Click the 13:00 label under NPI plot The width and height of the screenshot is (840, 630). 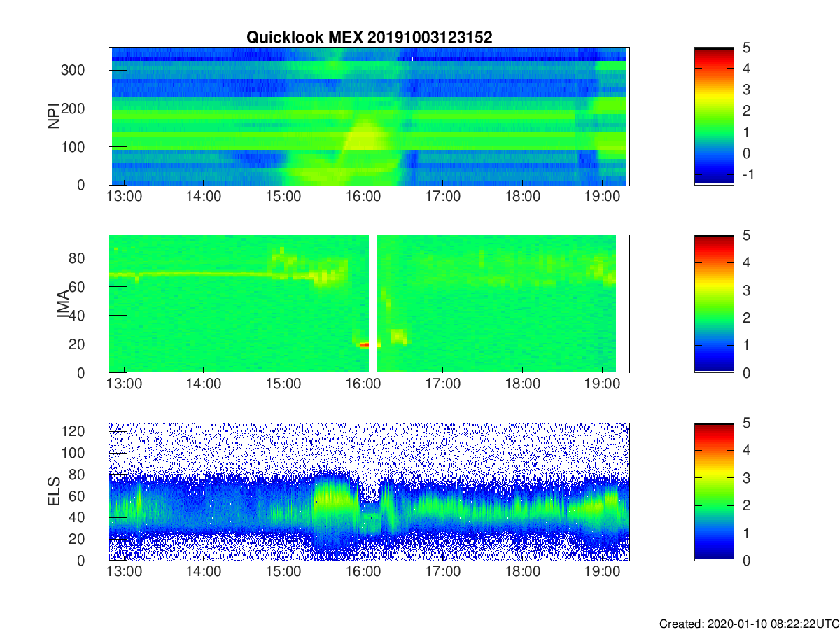pyautogui.click(x=124, y=196)
